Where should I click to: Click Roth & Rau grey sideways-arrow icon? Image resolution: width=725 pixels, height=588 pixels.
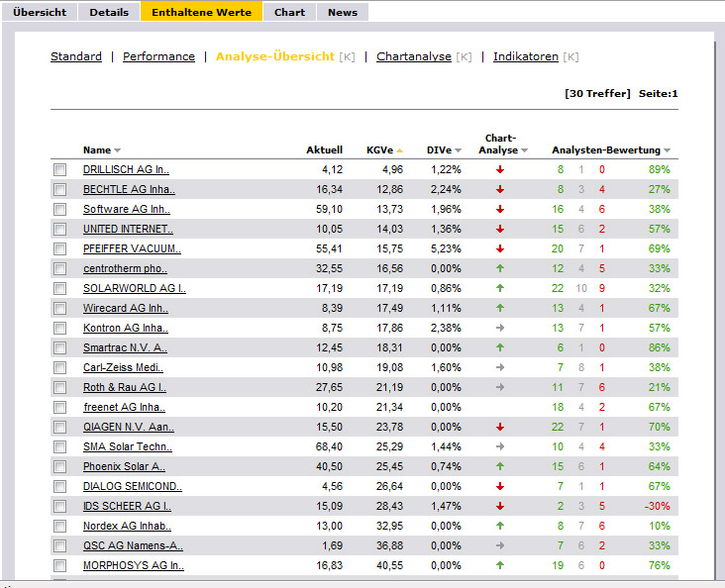coord(500,387)
